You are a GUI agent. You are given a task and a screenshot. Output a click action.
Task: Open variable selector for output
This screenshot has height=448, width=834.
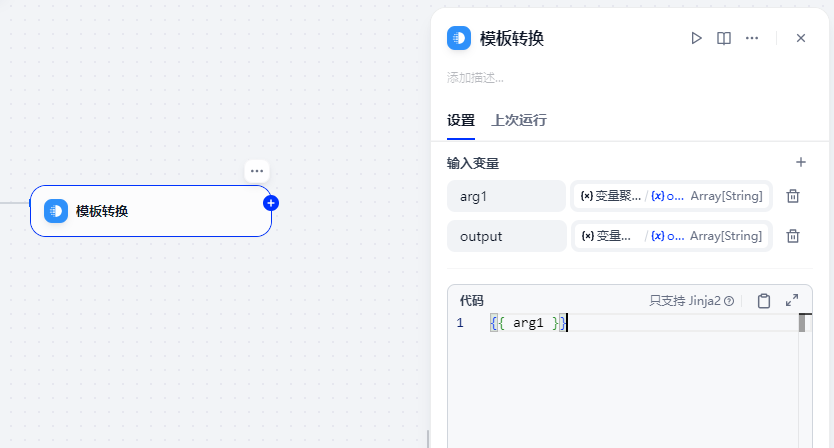(671, 236)
